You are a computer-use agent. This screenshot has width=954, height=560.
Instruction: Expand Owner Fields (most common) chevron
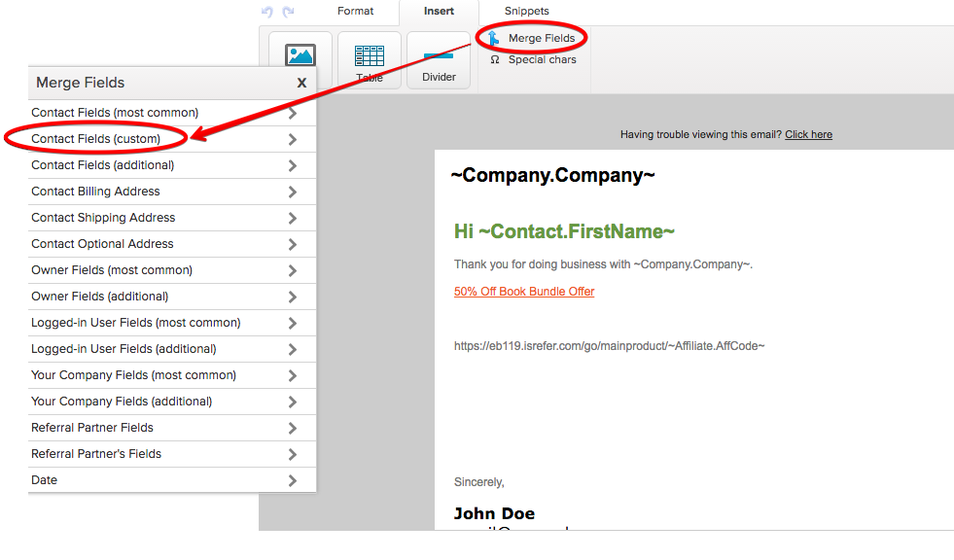point(292,270)
